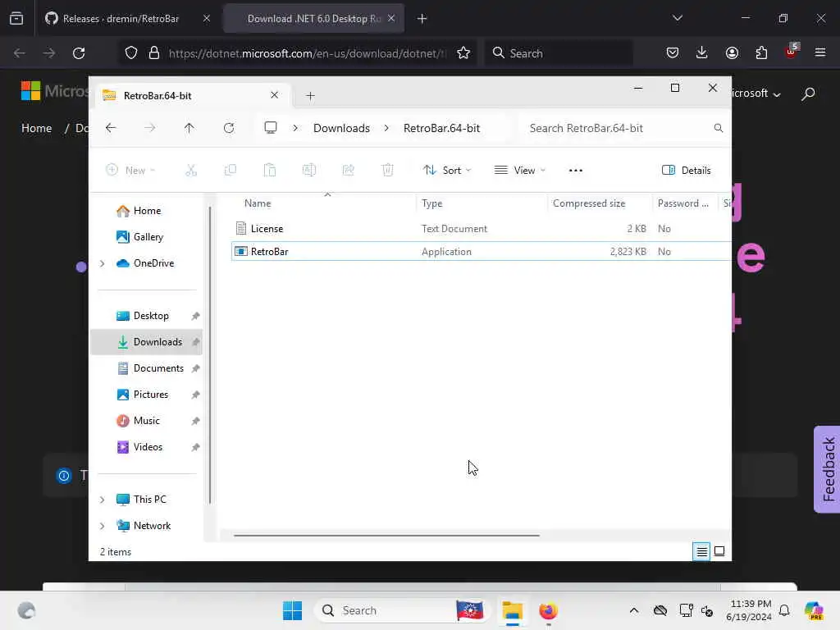Go up one folder level in Explorer
Viewport: 840px width, 630px height.
click(x=189, y=128)
